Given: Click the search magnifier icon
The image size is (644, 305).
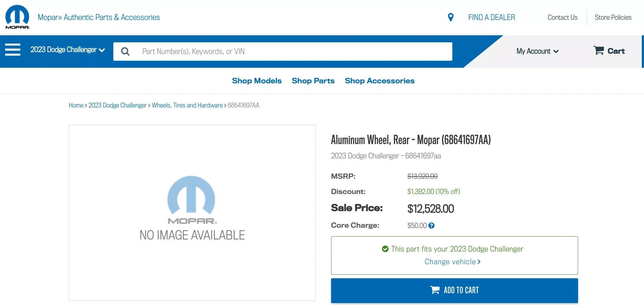Looking at the screenshot, I should (125, 52).
